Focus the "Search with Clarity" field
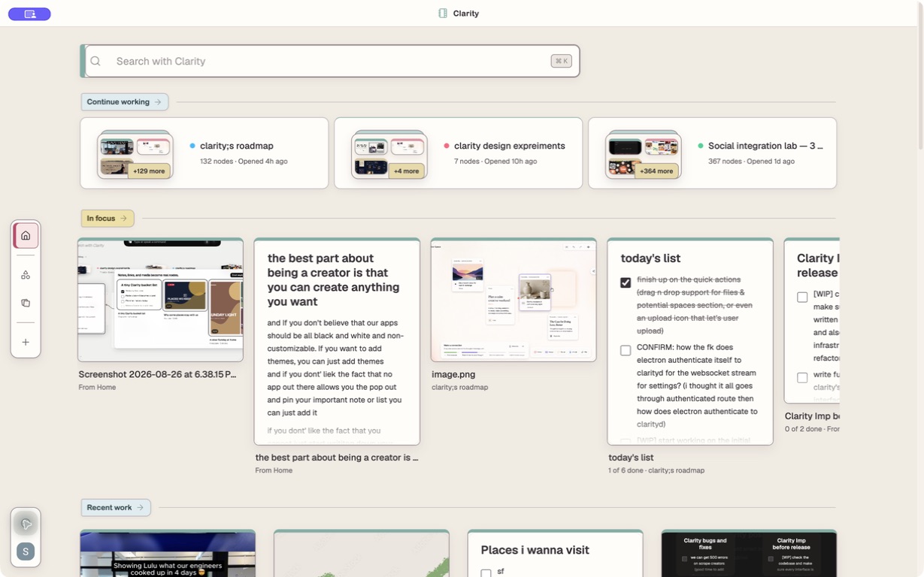The width and height of the screenshot is (924, 577). (x=332, y=61)
